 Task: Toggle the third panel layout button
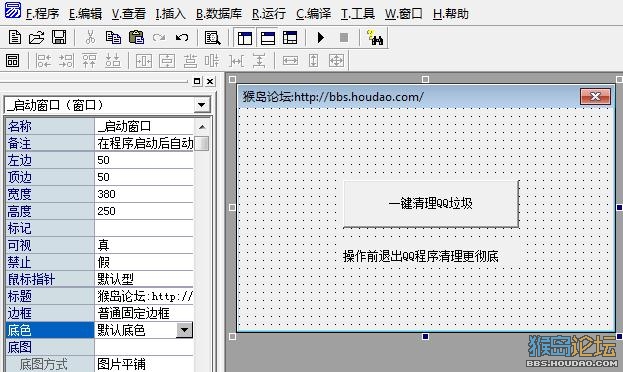point(290,38)
